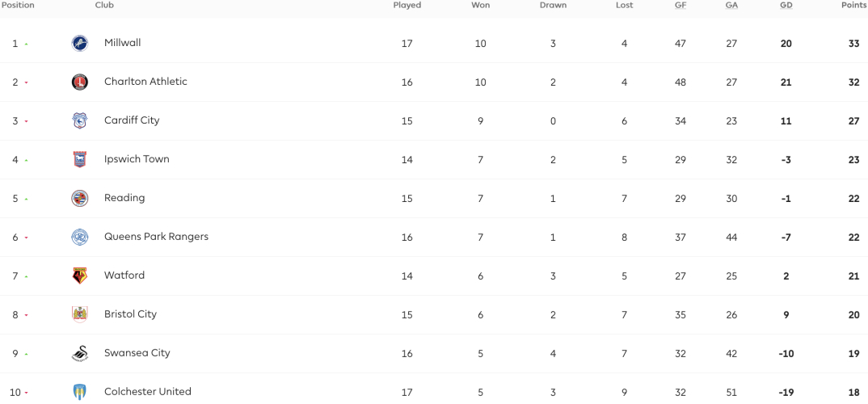
Task: Click the Swansea City swan logo
Action: tap(80, 353)
